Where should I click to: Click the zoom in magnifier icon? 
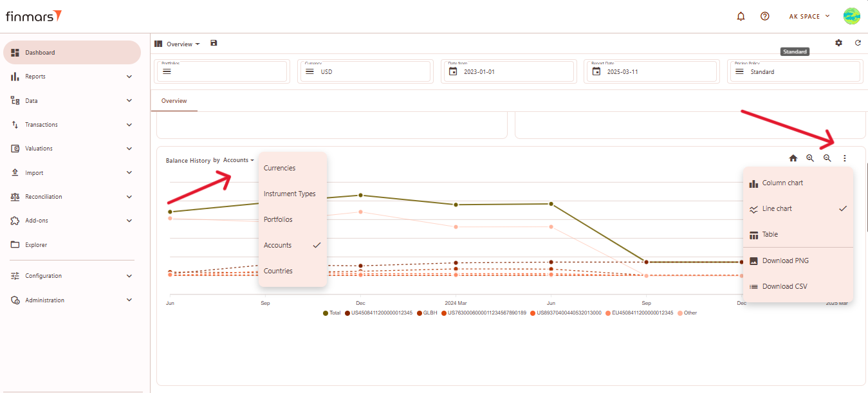point(810,158)
